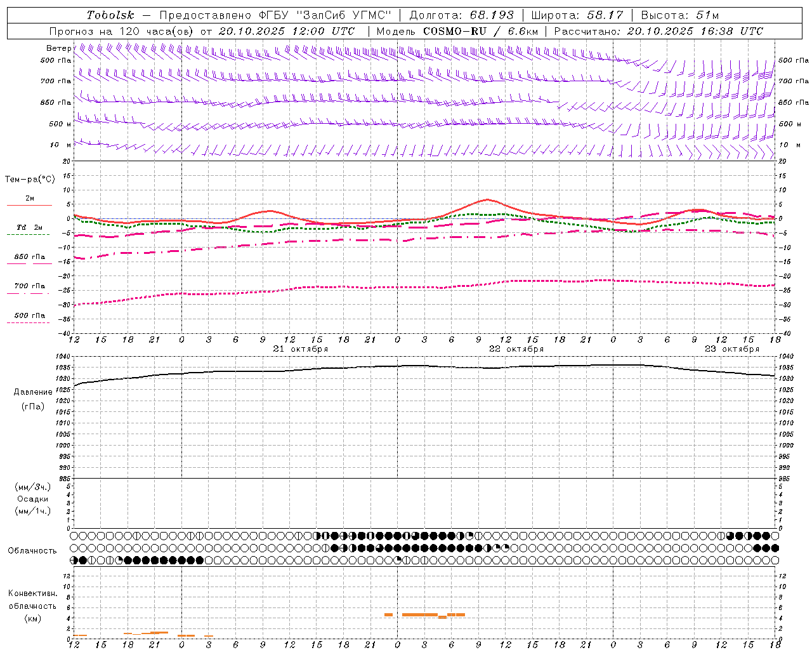The image size is (812, 650).
Task: Click the (мм/3ч.) precipitation unit label
Action: [x=33, y=487]
